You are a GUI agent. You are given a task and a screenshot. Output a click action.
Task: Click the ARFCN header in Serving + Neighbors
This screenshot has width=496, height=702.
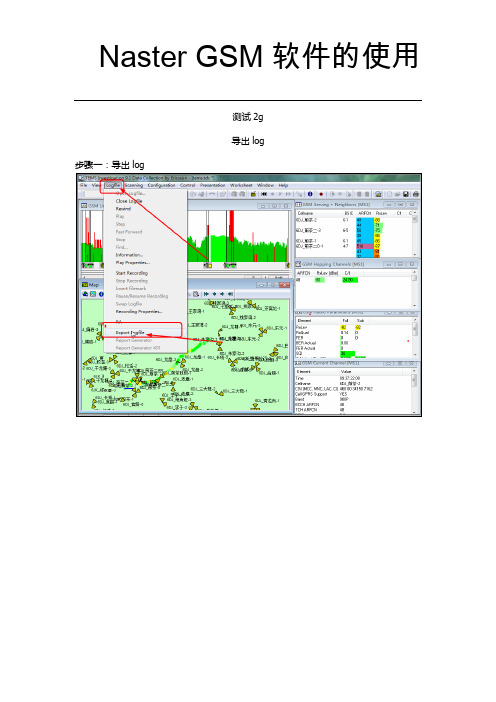365,213
